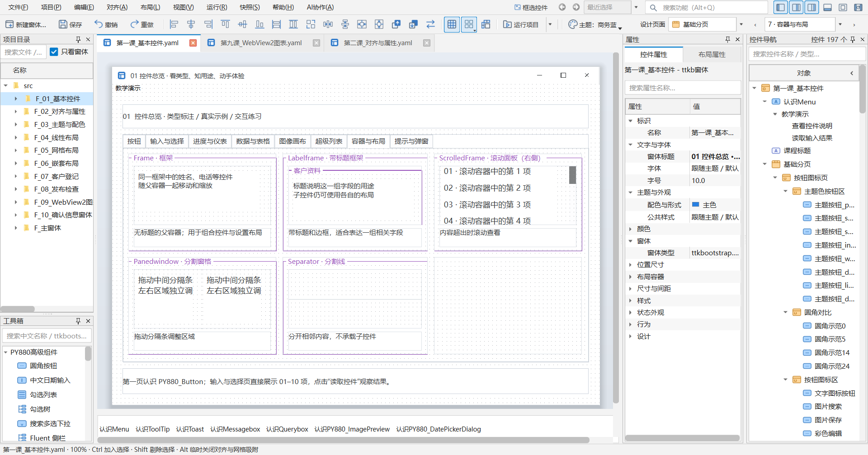
Task: Click the align top edges icon
Action: (x=226, y=24)
